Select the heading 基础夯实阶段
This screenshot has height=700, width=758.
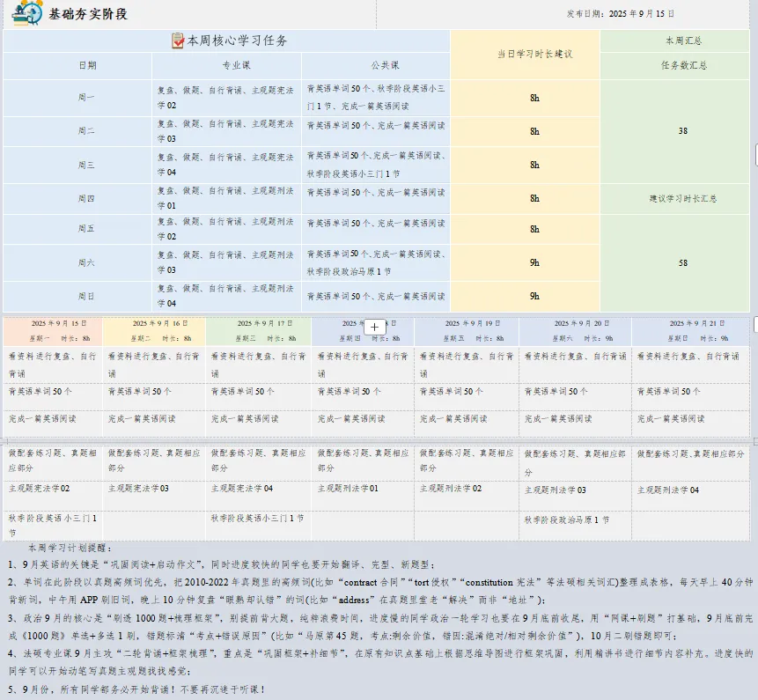[88, 14]
